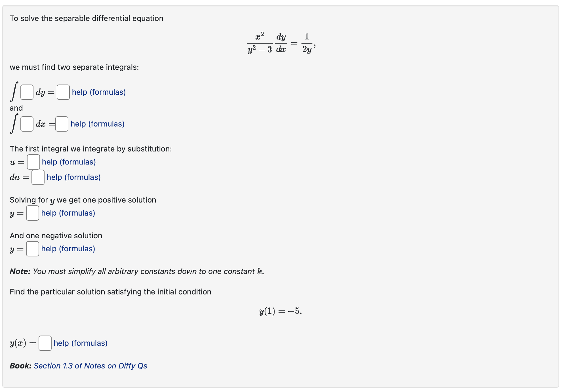Click the integrand box for the dy integral
The image size is (569, 392).
pos(26,92)
